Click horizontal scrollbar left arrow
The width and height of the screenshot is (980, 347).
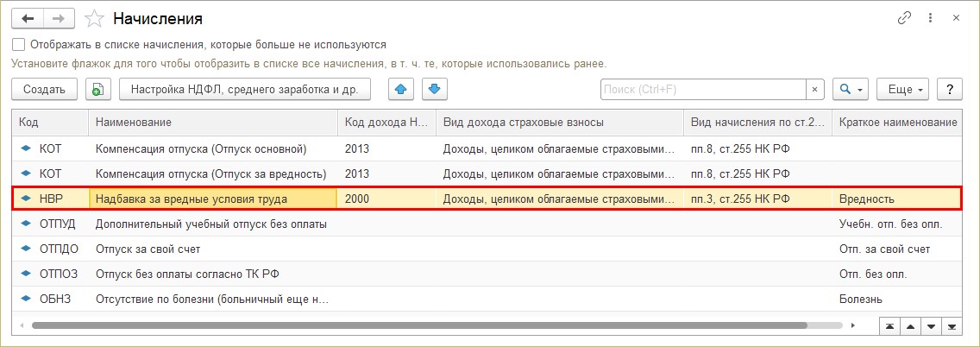pos(22,325)
